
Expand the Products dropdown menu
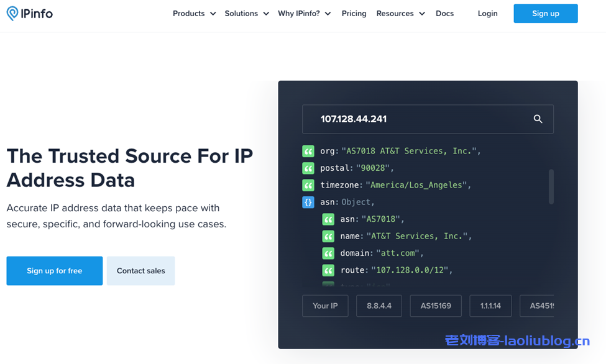click(x=194, y=14)
